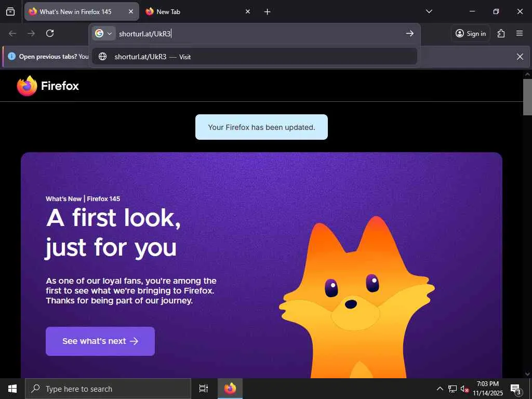Viewport: 532px width, 399px height.
Task: Open the clock showing 7:03 PM
Action: coord(488,389)
